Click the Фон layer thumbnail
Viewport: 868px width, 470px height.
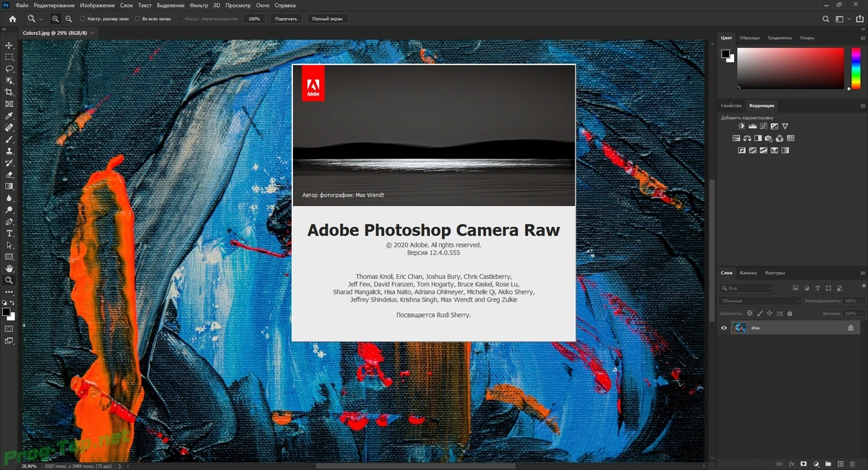point(739,328)
